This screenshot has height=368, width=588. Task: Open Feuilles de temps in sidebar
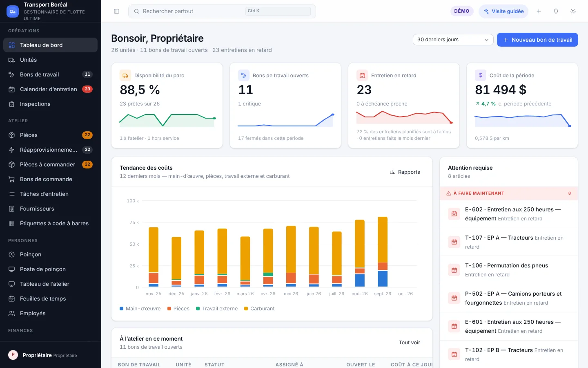pos(50,298)
